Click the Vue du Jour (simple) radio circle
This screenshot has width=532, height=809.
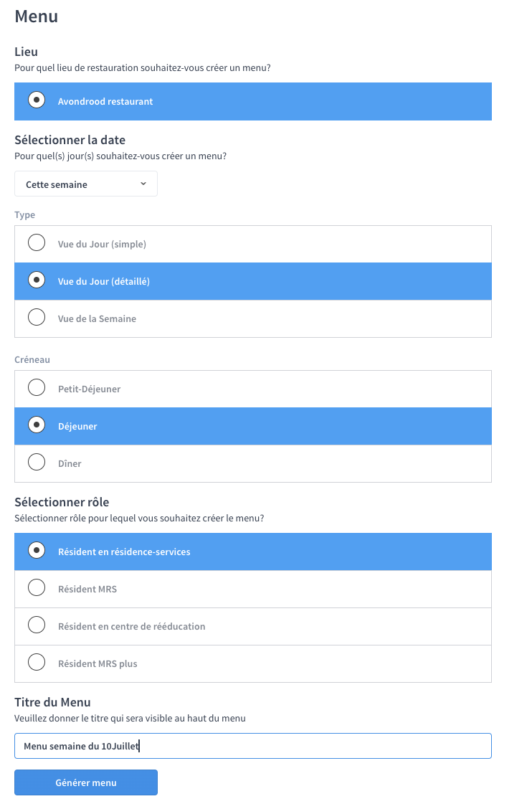[x=37, y=242]
